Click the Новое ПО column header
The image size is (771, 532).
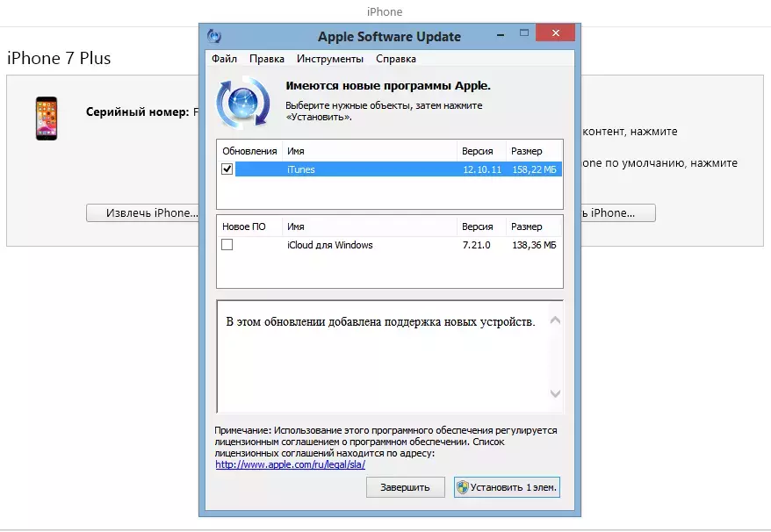pyautogui.click(x=249, y=226)
